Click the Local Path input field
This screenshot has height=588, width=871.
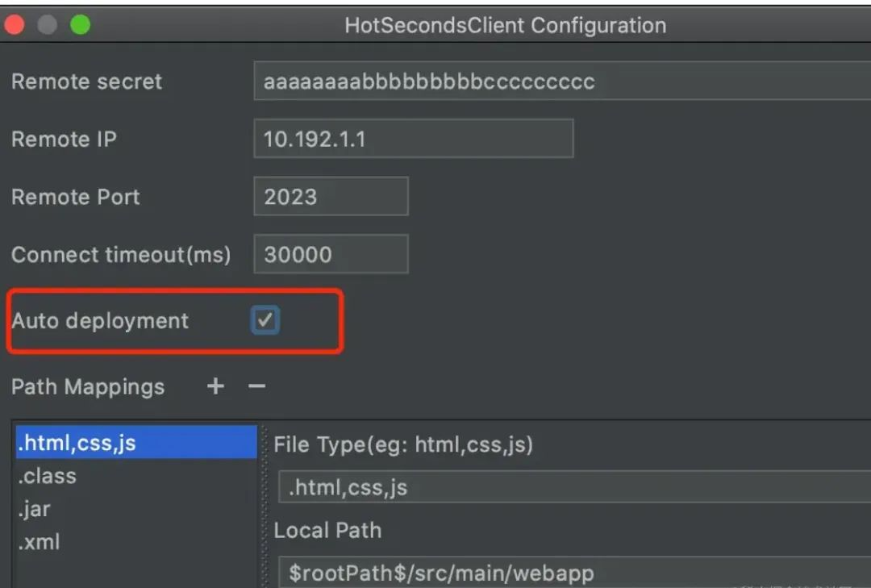point(574,572)
